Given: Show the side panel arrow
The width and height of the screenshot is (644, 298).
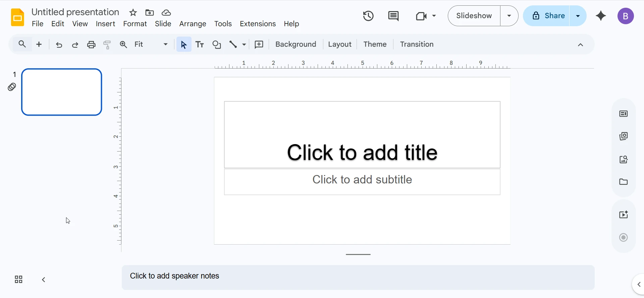Looking at the screenshot, I should click(639, 285).
